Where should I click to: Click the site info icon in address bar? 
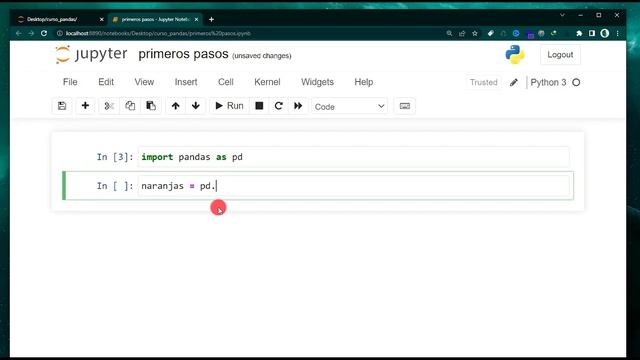pyautogui.click(x=60, y=33)
